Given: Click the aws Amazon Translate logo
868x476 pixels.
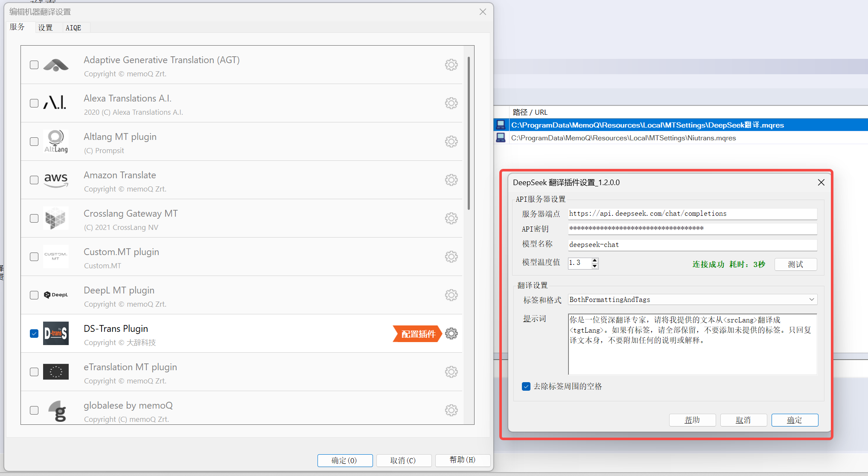Looking at the screenshot, I should [x=56, y=180].
